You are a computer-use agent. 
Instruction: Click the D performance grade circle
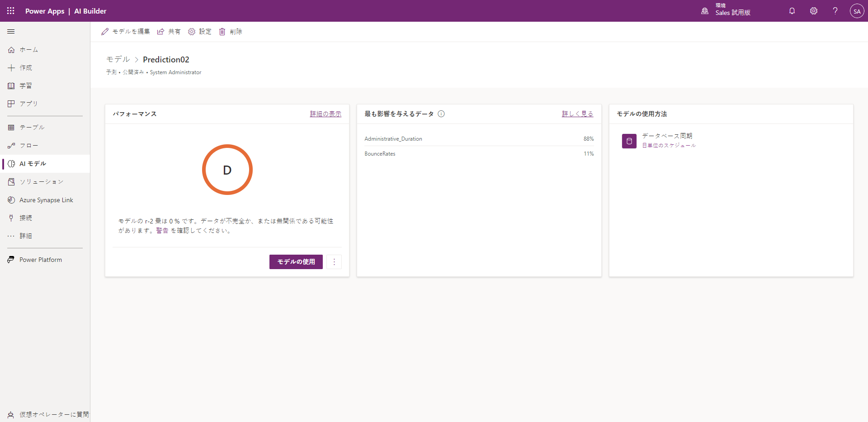(x=227, y=170)
